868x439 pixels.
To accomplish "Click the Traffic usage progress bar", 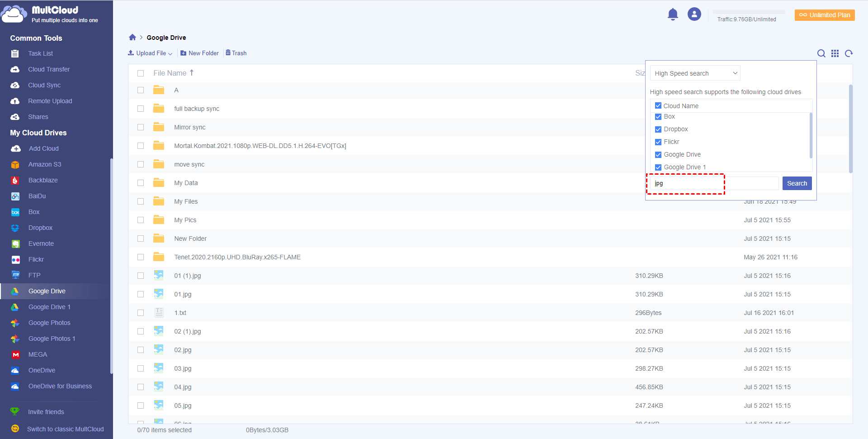I will (749, 12).
